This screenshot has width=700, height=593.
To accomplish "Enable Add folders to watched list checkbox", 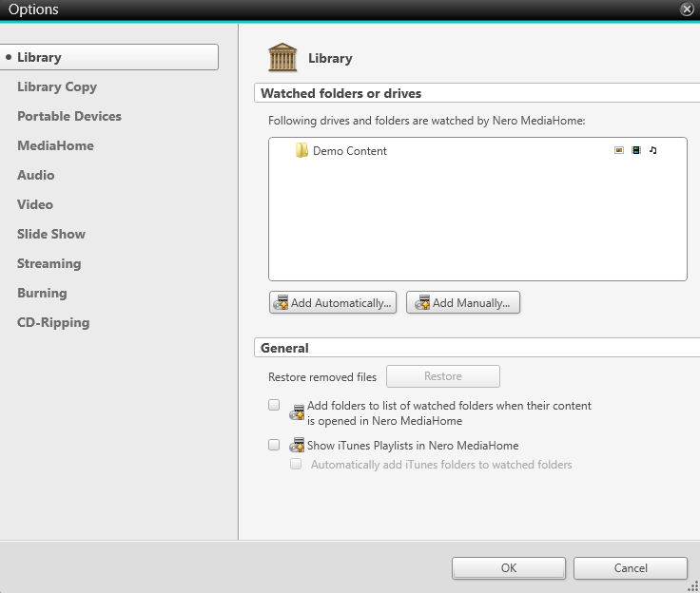I will point(274,405).
